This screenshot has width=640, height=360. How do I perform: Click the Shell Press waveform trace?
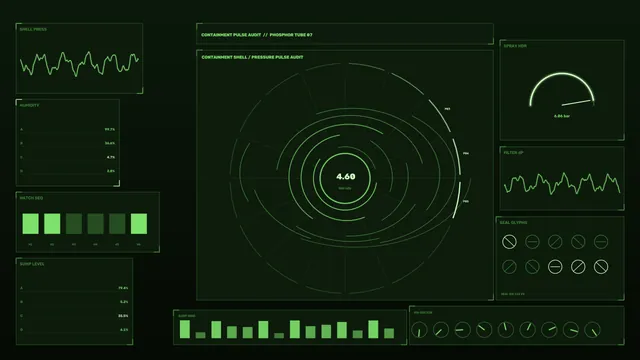[x=79, y=64]
